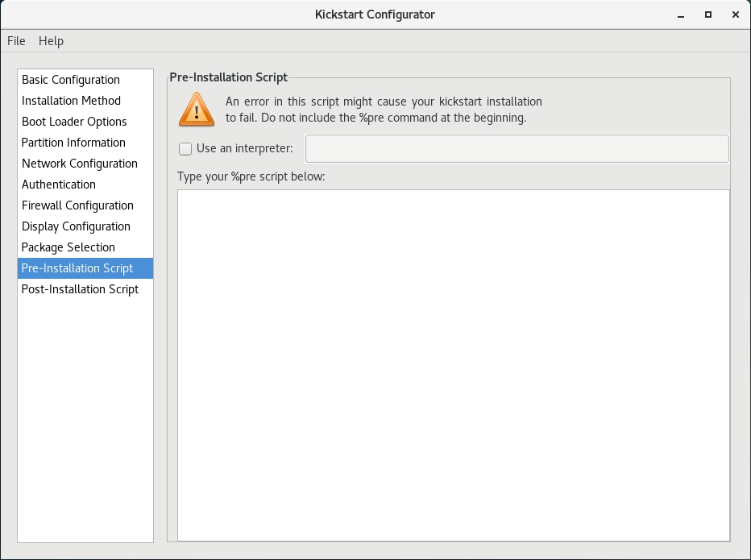Open Boot Loader Options section
The width and height of the screenshot is (751, 560).
pos(74,122)
